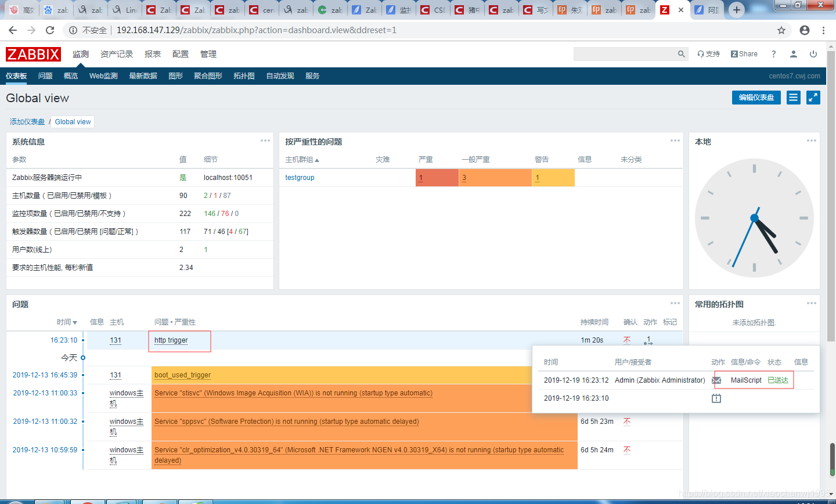Open the 拓扑图 submenu tab
This screenshot has width=836, height=504.
pyautogui.click(x=244, y=76)
